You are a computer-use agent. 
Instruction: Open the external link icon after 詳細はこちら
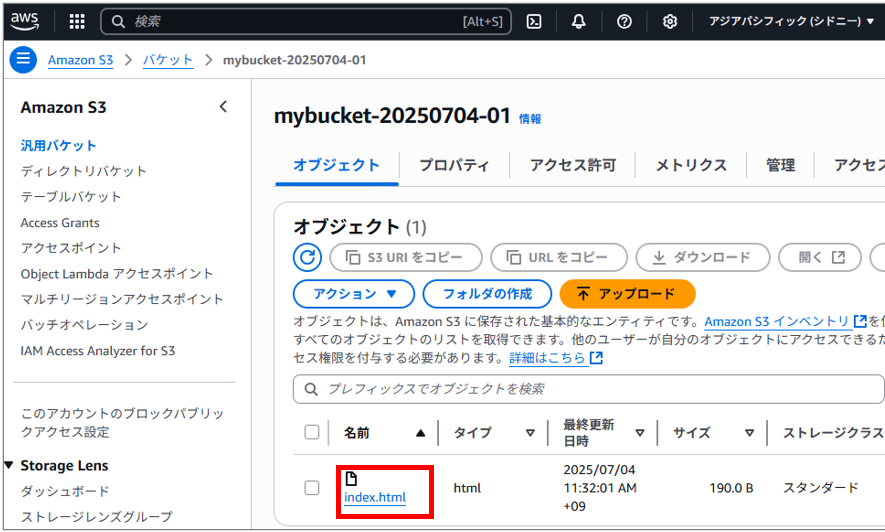tap(596, 358)
